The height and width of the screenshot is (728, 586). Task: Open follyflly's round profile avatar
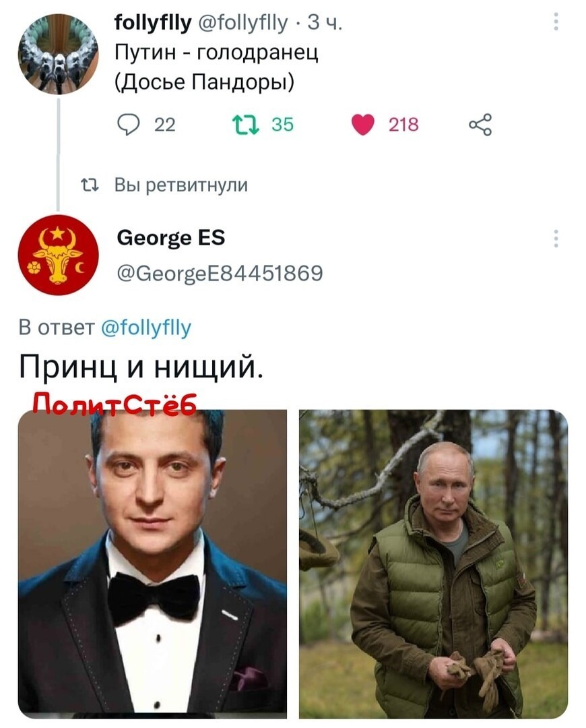coord(58,54)
